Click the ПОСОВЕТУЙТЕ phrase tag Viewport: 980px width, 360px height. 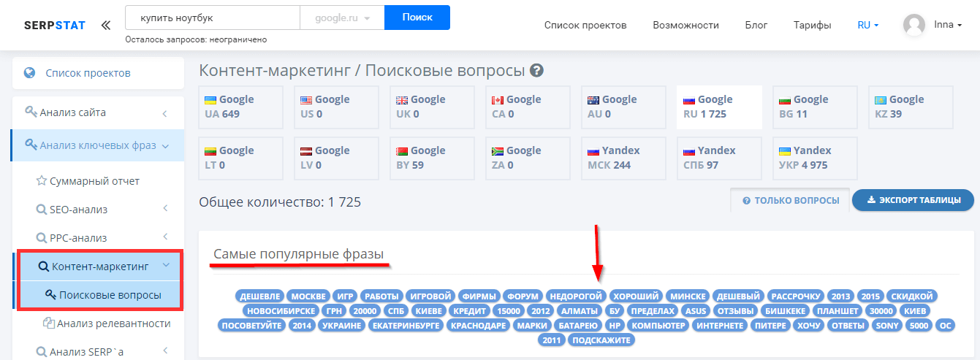(x=251, y=326)
